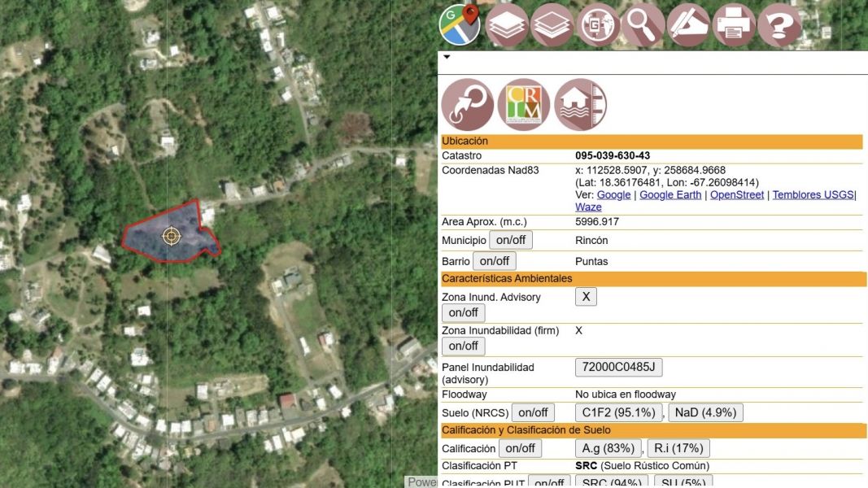Image resolution: width=868 pixels, height=488 pixels.
Task: Click the NaD (4.9%) soil button
Action: click(x=705, y=412)
